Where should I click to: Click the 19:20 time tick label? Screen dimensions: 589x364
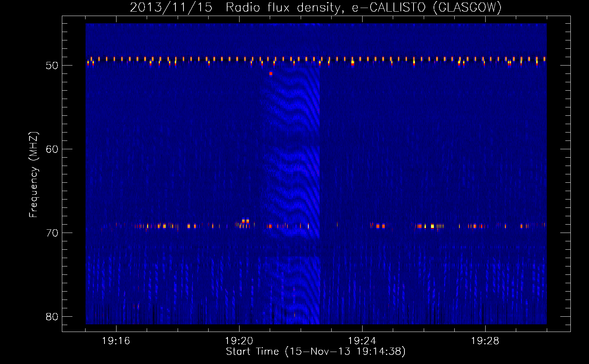[239, 341]
